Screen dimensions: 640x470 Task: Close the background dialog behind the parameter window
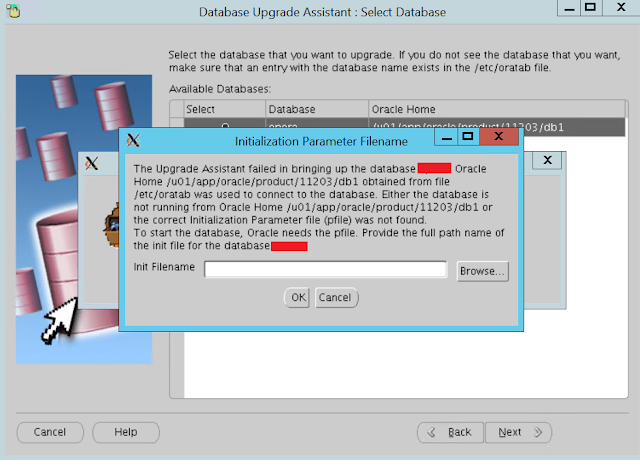(547, 160)
